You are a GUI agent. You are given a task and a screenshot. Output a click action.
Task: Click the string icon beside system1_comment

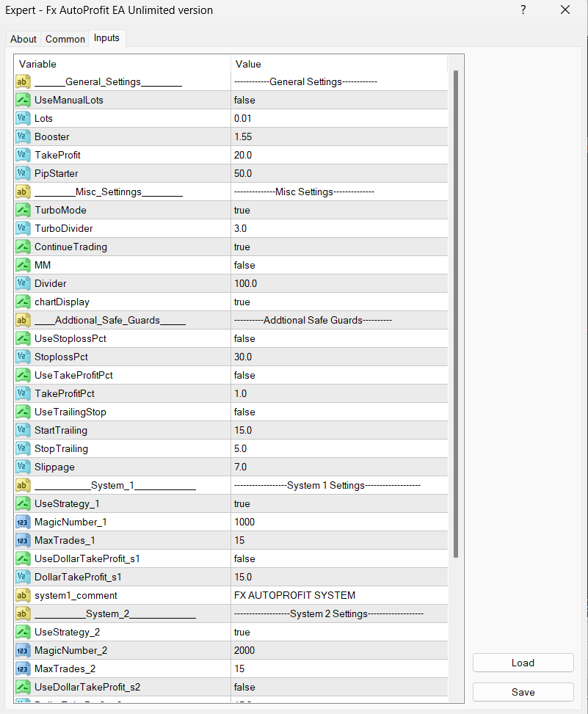tap(23, 595)
